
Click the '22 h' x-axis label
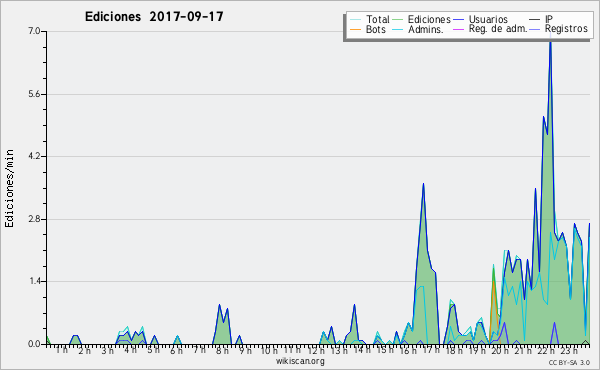click(x=546, y=350)
